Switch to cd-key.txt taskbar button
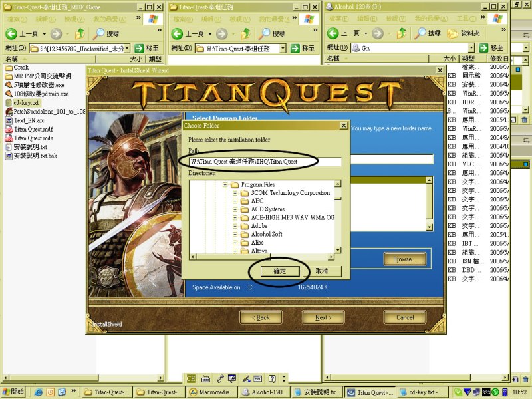 (x=422, y=392)
